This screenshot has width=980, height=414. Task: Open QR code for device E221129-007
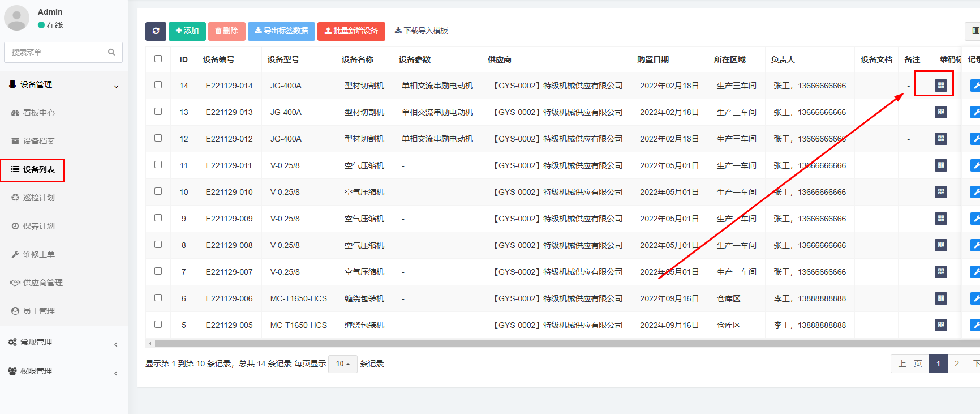click(941, 272)
